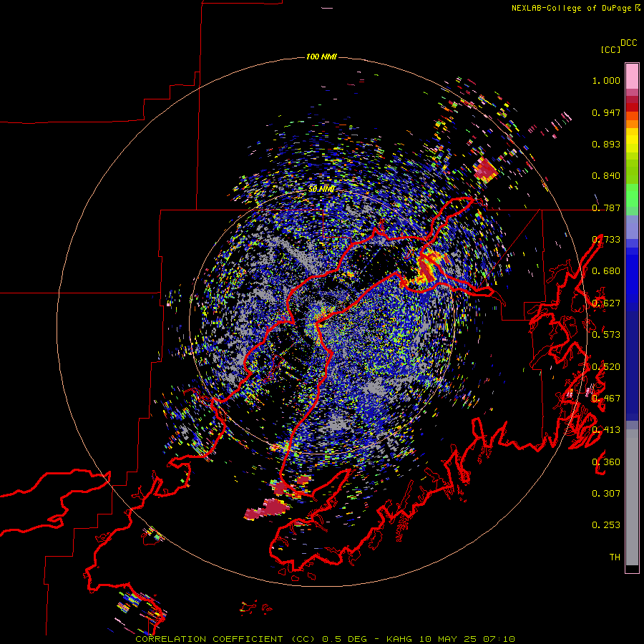Viewport: 644px width, 644px height.
Task: Select the 0.840 legend value
Action: coord(606,176)
